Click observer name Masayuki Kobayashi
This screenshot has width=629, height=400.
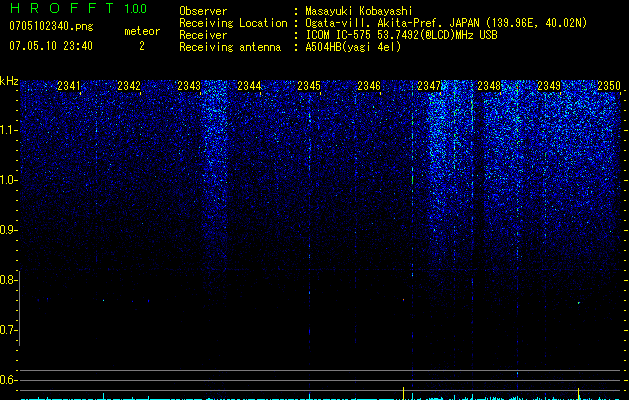point(359,11)
